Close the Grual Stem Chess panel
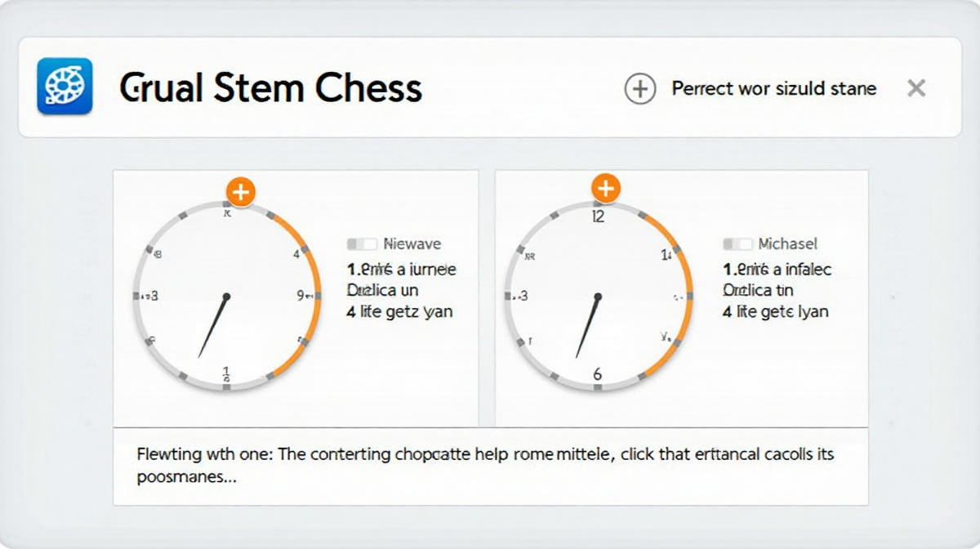 (916, 88)
